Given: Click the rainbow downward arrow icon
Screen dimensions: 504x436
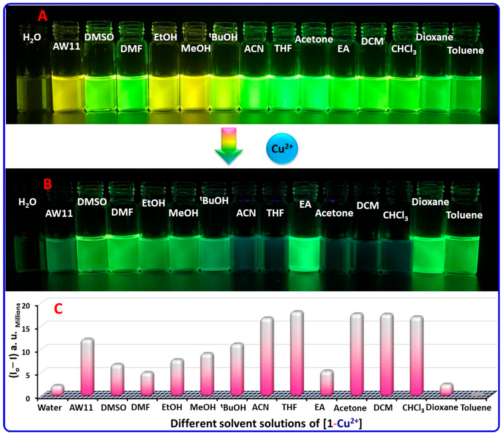Looking at the screenshot, I should (229, 146).
